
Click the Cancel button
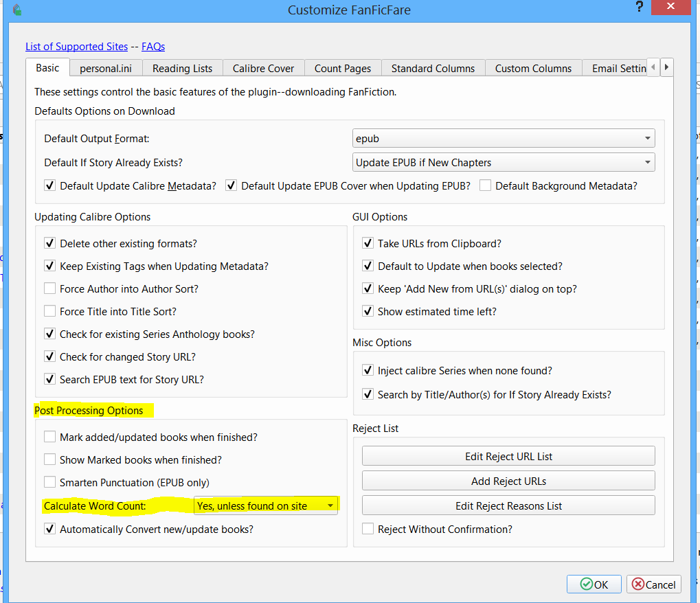point(653,584)
